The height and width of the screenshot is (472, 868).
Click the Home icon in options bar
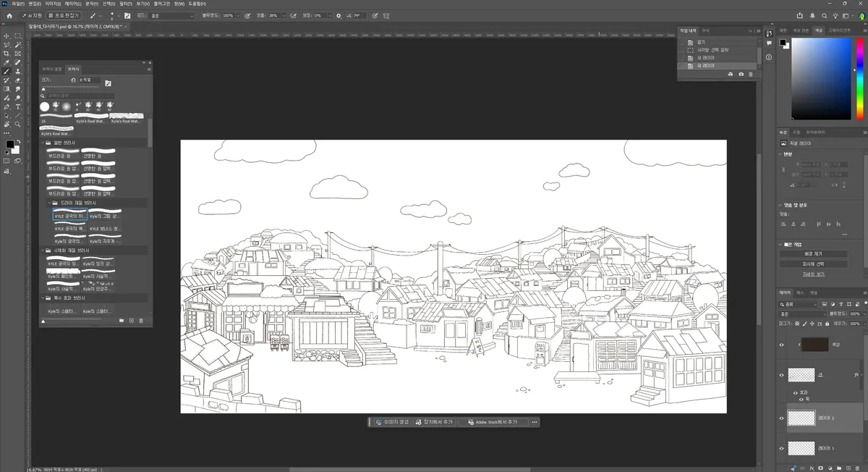click(9, 15)
